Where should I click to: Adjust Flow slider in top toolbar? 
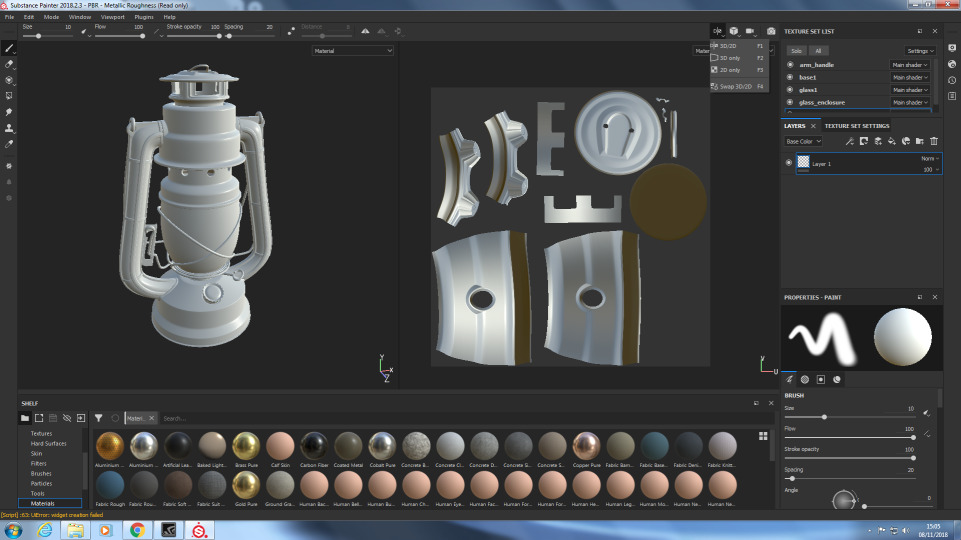click(x=120, y=36)
